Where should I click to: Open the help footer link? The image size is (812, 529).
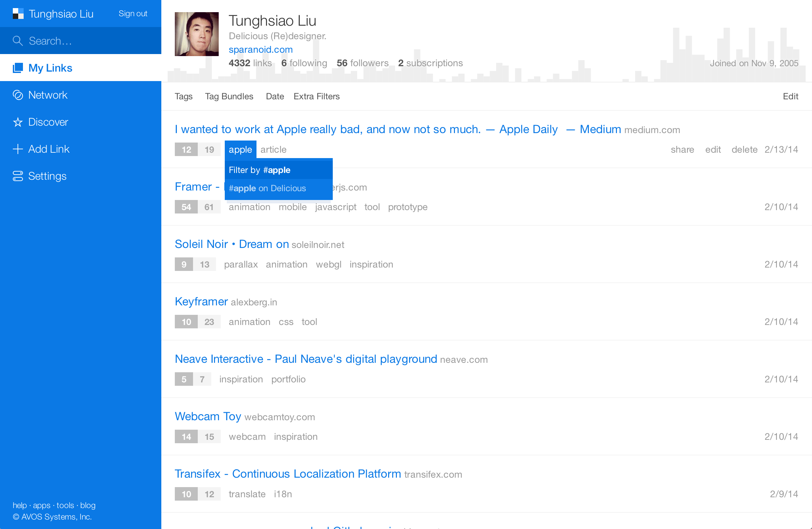click(x=20, y=505)
